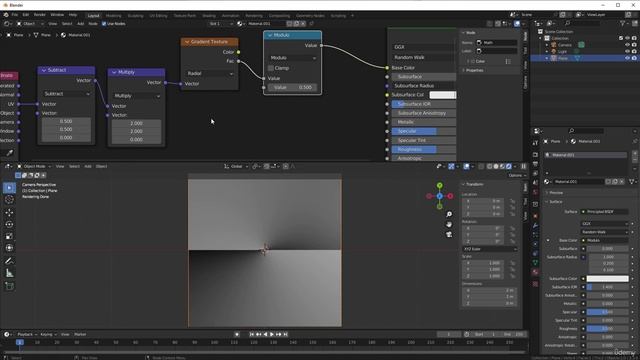Toggle visibility eye for Camera in outliner

point(627,45)
